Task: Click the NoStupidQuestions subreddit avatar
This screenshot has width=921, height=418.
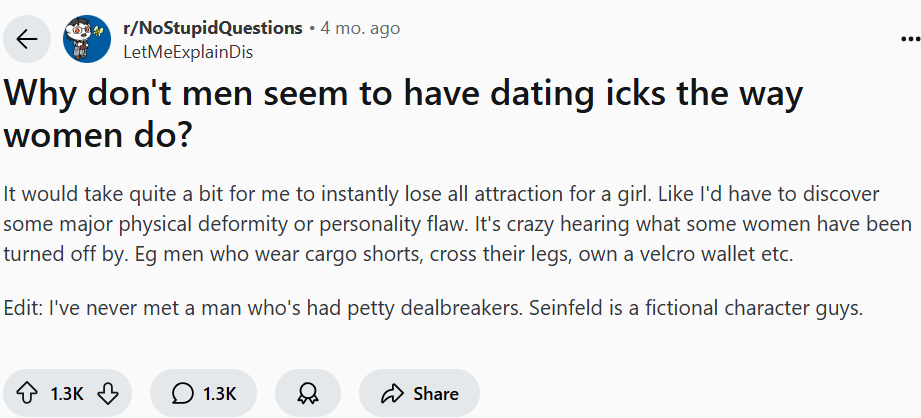Action: (x=86, y=39)
